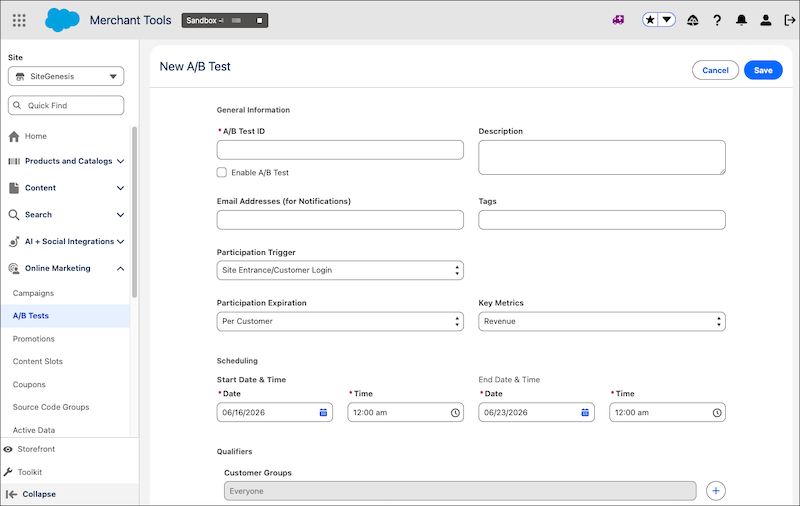
Task: Click the start date field 06/16/2026
Action: [x=274, y=412]
